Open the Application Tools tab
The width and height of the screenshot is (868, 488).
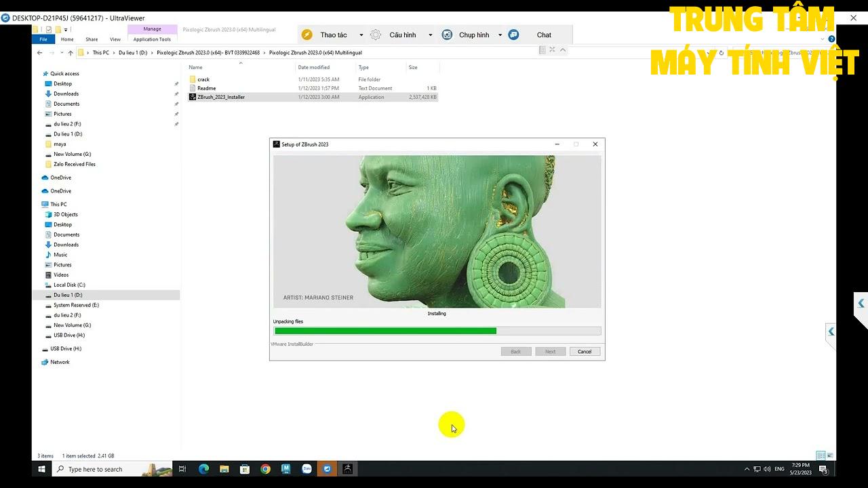pyautogui.click(x=152, y=39)
